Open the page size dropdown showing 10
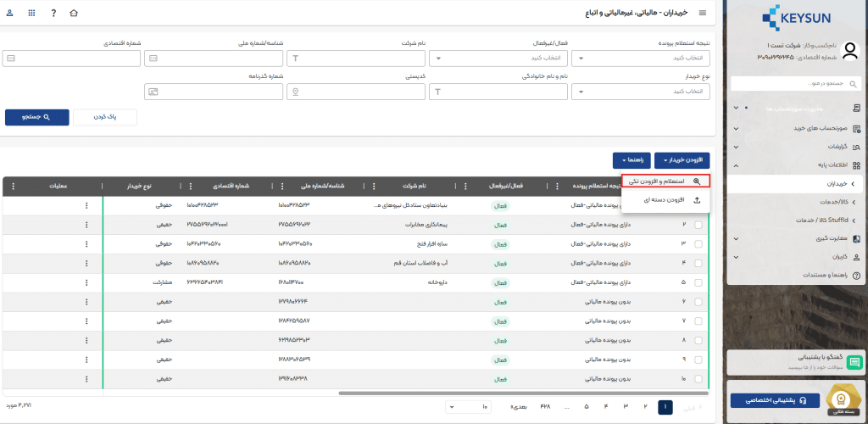Image resolution: width=868 pixels, height=424 pixels. [467, 407]
